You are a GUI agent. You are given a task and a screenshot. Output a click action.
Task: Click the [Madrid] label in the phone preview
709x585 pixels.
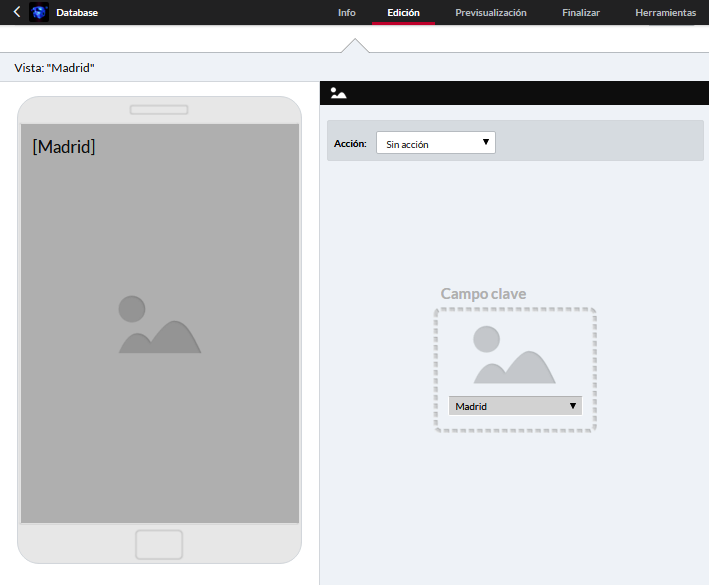pos(64,147)
